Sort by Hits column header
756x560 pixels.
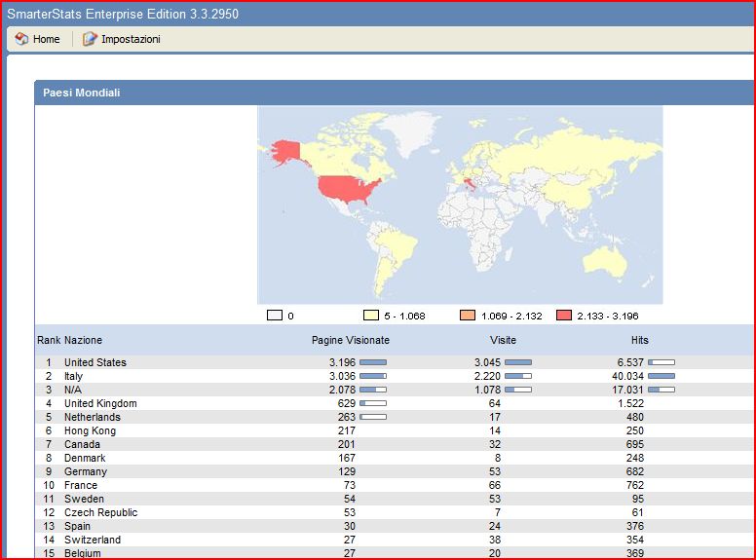pyautogui.click(x=640, y=340)
